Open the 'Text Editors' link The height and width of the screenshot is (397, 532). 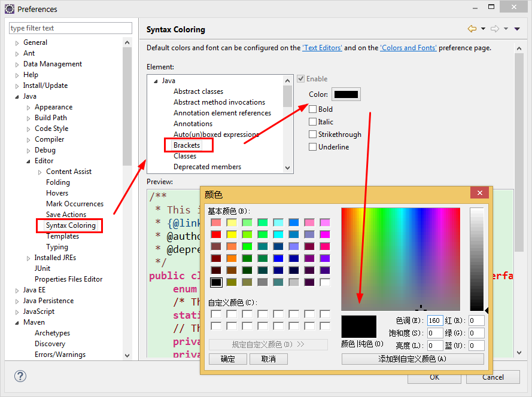coord(323,48)
